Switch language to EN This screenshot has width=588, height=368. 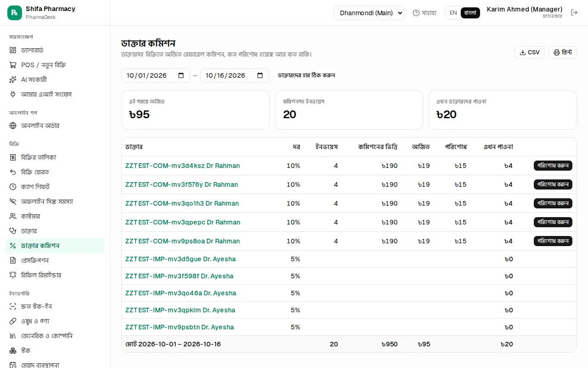click(x=453, y=13)
